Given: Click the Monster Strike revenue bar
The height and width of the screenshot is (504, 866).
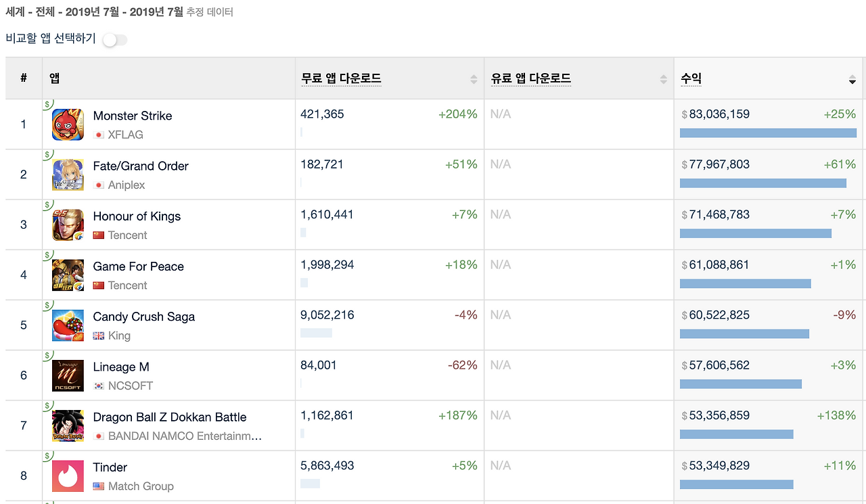Looking at the screenshot, I should [768, 133].
